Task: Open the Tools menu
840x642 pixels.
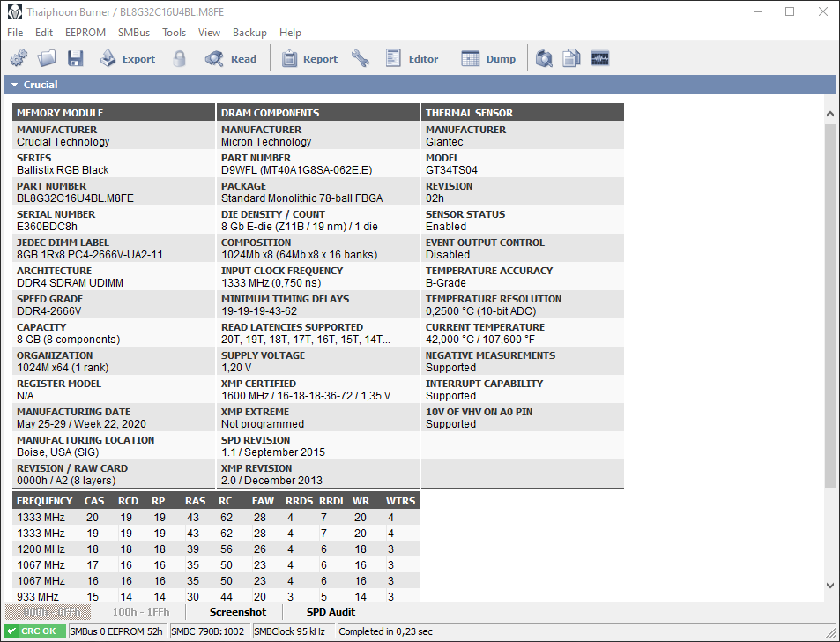Action: click(x=175, y=33)
